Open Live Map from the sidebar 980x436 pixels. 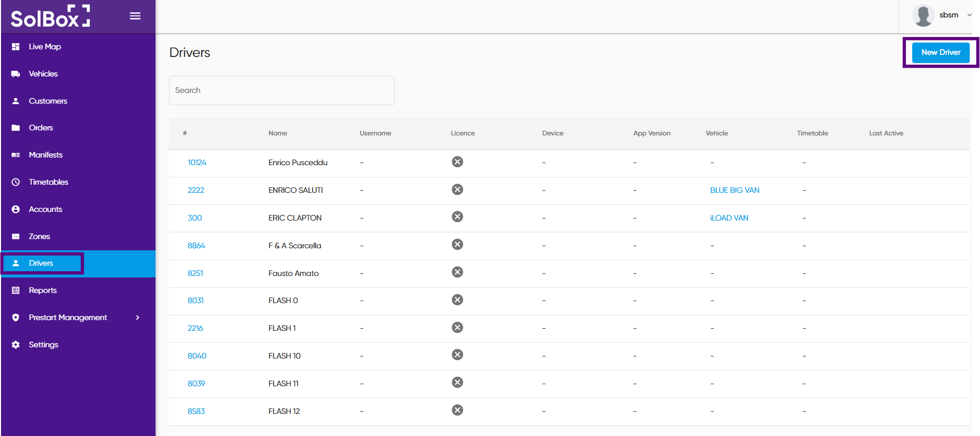click(45, 47)
